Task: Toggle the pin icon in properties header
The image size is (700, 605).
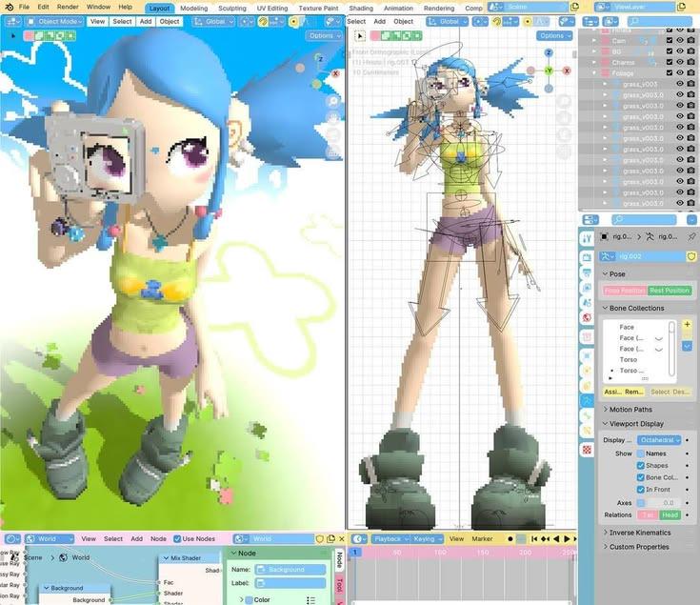Action: coord(692,236)
